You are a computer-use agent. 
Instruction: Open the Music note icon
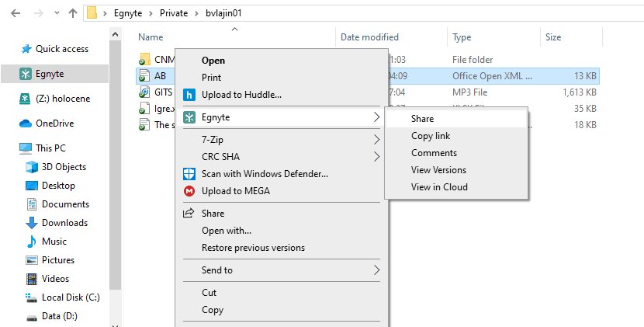(x=32, y=242)
